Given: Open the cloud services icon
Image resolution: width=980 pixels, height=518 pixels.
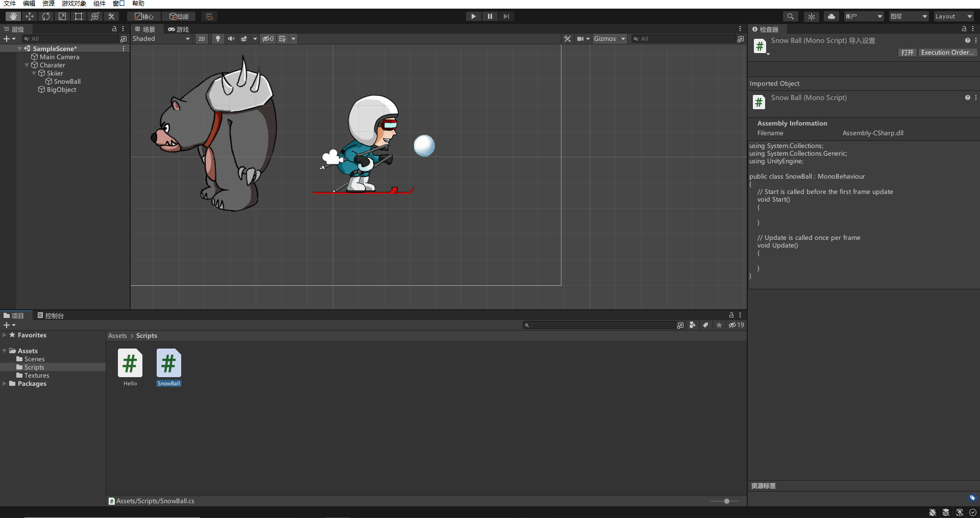Looking at the screenshot, I should (831, 16).
